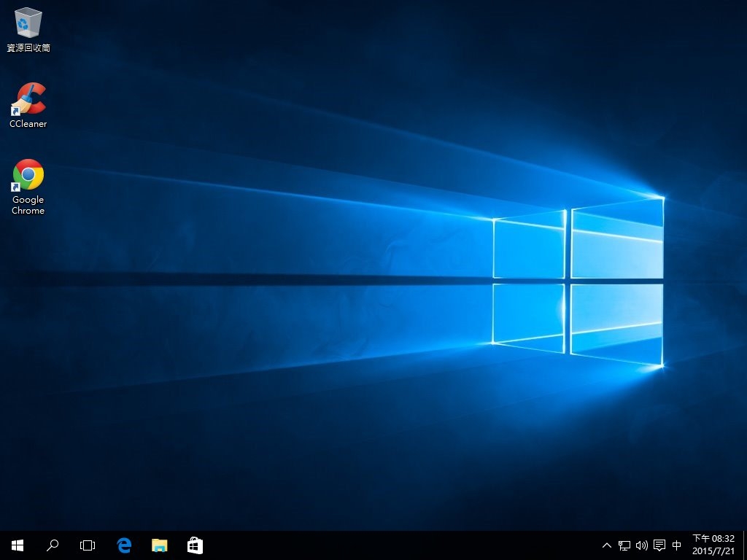
Task: Open Action Center notifications icon
Action: coord(659,545)
